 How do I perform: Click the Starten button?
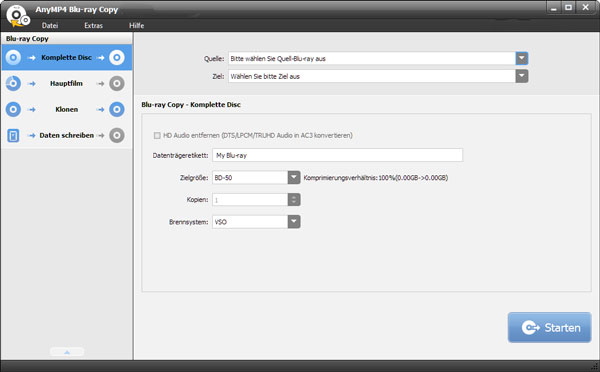click(x=549, y=328)
